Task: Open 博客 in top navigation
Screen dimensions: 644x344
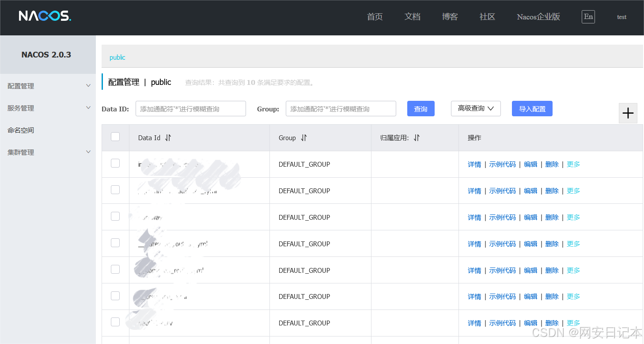Action: 450,17
